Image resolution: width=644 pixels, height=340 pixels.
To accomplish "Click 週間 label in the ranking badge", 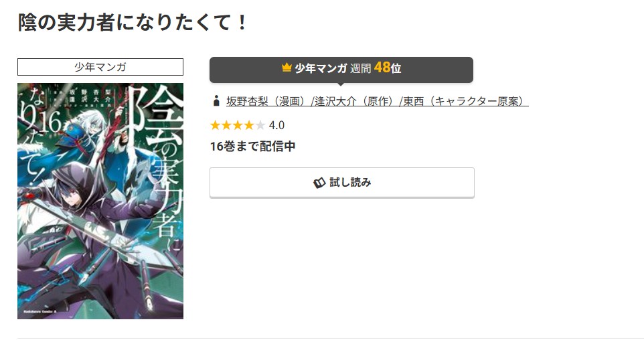I will click(360, 68).
